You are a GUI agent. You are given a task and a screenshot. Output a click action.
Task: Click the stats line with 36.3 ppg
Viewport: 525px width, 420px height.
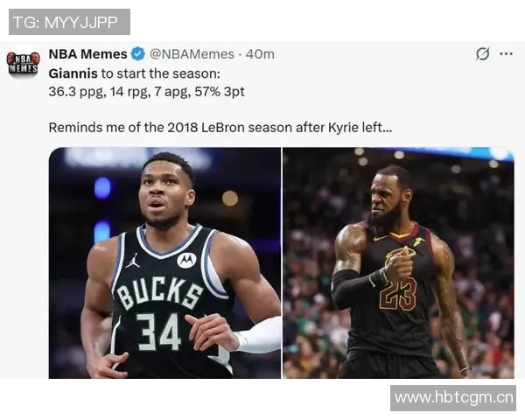tap(146, 92)
